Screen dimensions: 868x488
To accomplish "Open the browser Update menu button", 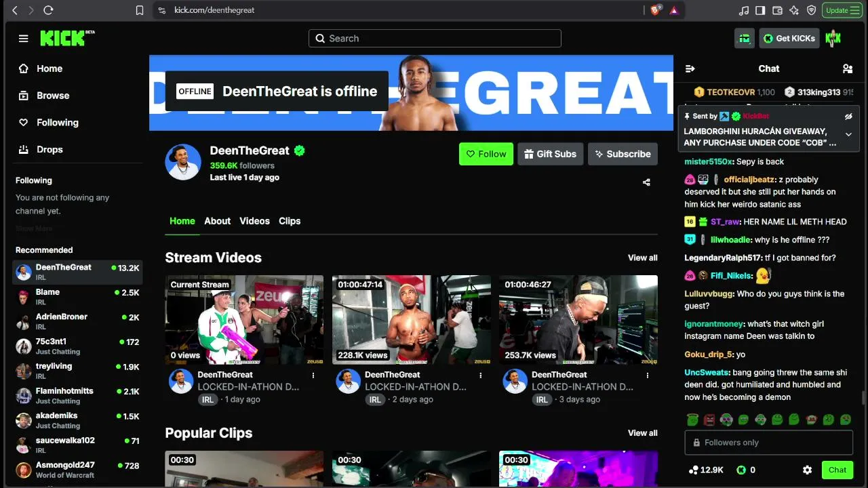I will (843, 10).
